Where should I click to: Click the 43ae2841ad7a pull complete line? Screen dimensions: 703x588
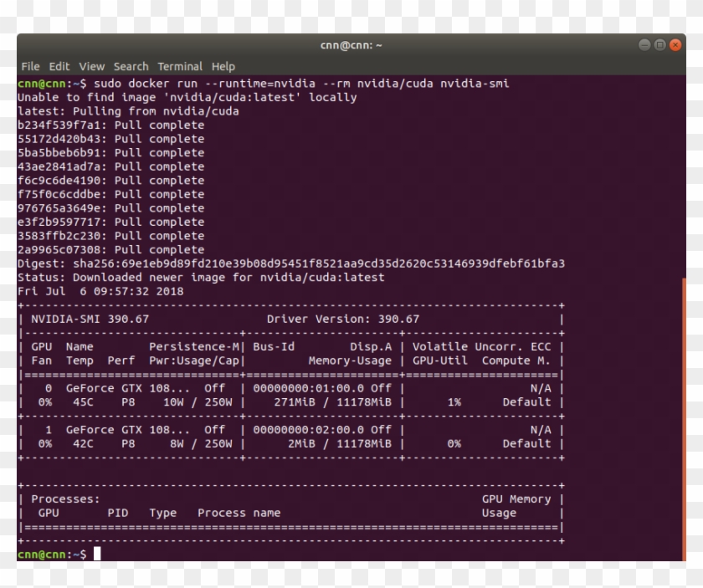[110, 166]
